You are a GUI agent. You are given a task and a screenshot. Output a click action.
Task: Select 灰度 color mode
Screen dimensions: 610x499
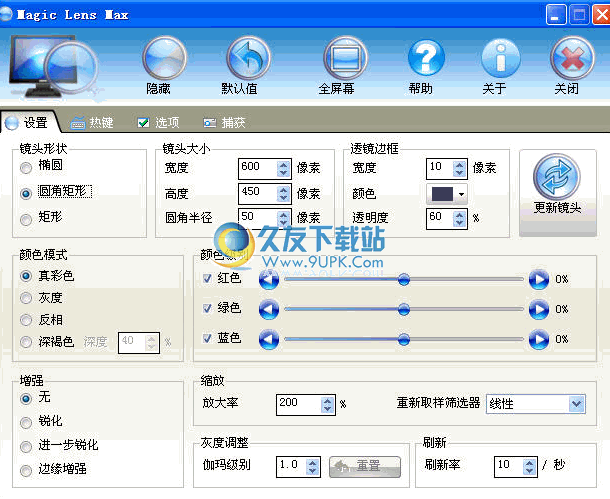[x=26, y=298]
